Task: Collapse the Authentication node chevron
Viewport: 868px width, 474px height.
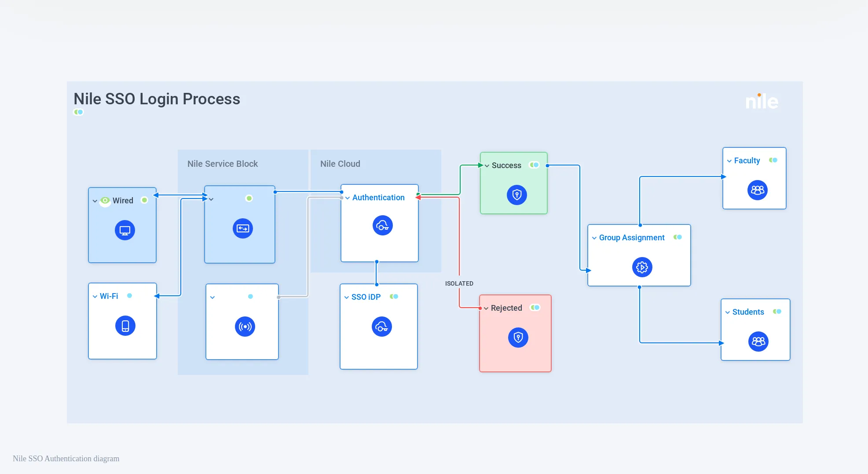Action: 348,198
